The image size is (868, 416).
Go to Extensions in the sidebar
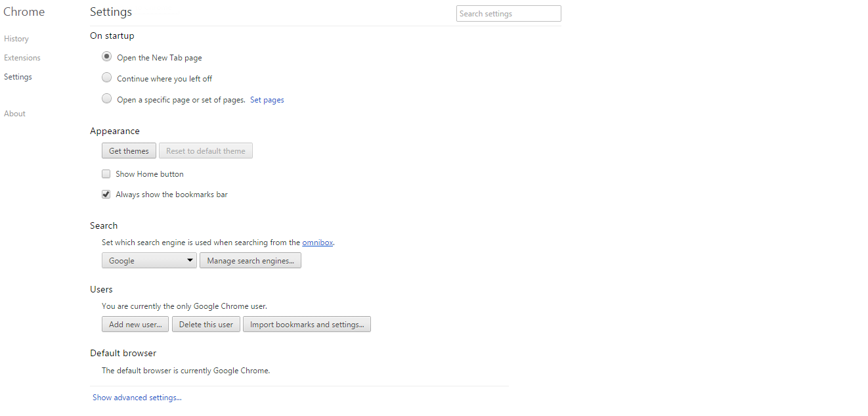[x=22, y=58]
